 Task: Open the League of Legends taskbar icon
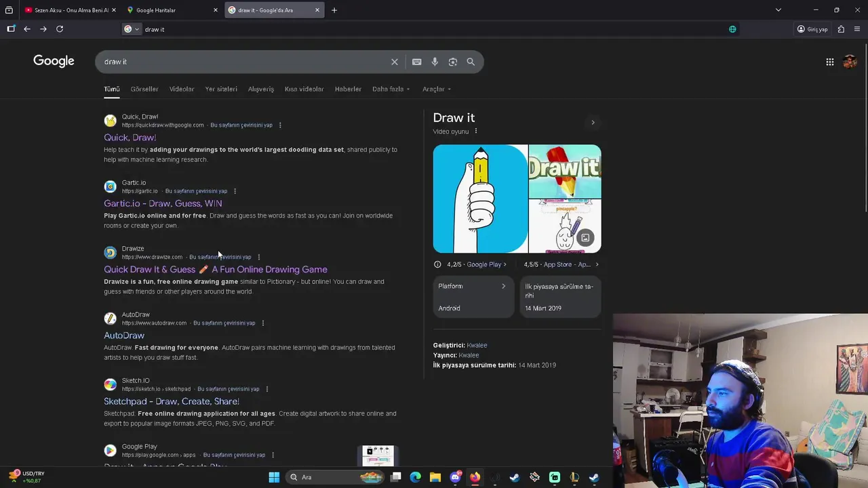point(574,477)
